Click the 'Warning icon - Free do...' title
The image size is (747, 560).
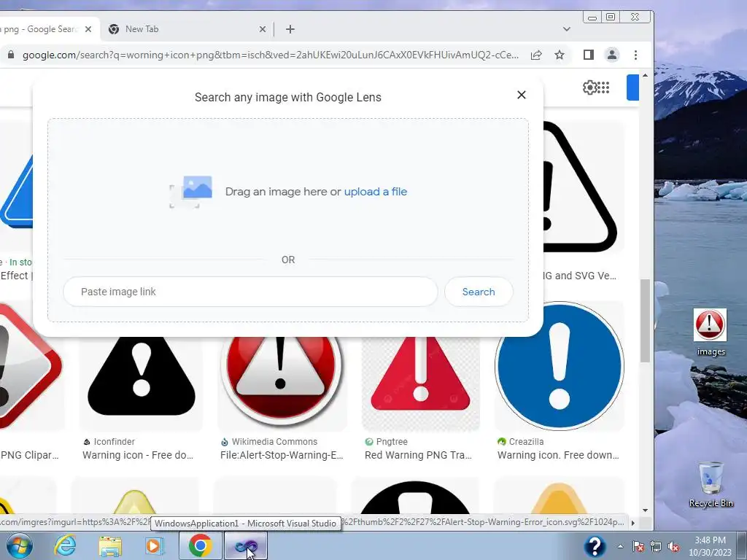(138, 455)
